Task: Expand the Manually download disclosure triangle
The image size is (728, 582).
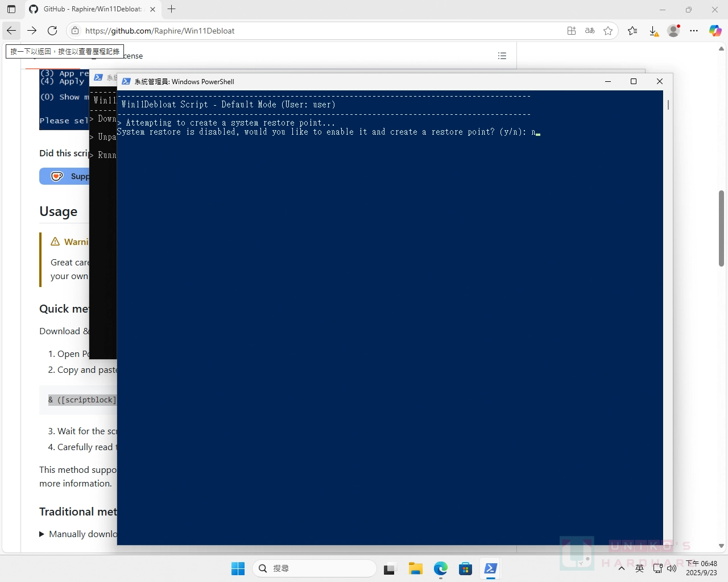Action: pos(42,534)
